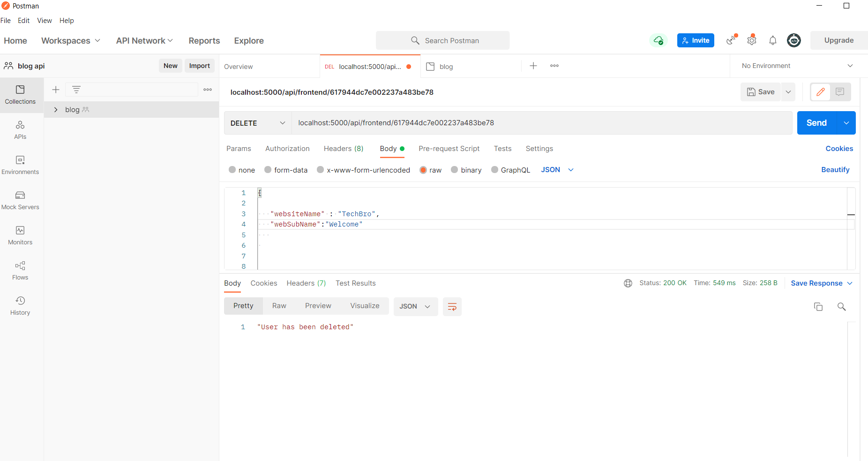Screen dimensions: 868x461
Task: Open the Collections sidebar panel
Action: coord(20,95)
